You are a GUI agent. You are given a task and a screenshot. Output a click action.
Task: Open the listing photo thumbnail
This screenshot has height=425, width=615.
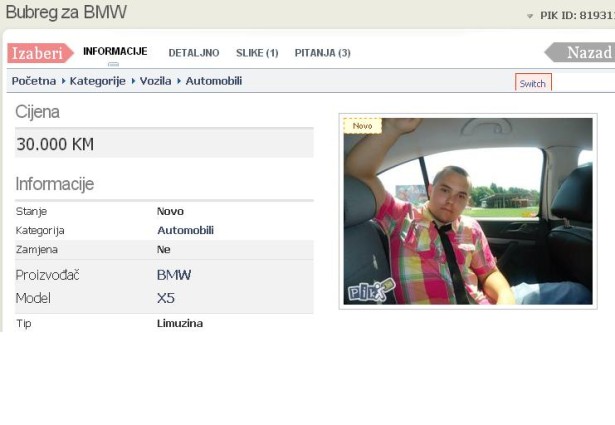click(x=468, y=210)
